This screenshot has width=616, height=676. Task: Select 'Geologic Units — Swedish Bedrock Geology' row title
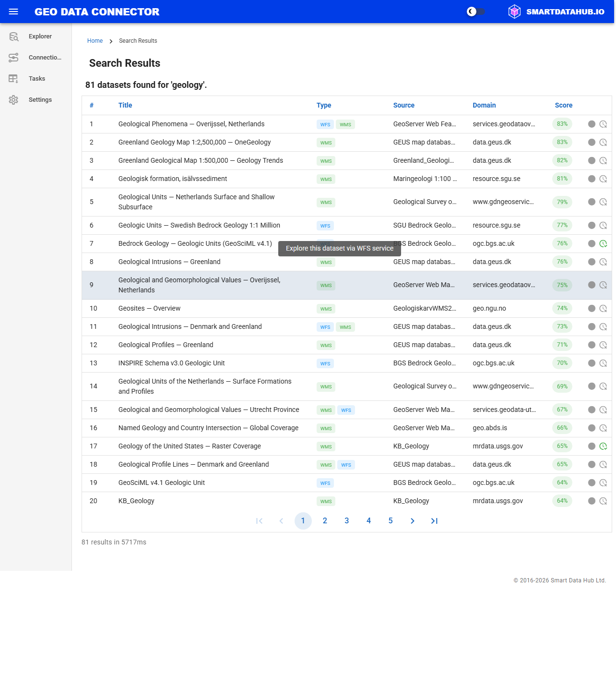[x=199, y=225]
